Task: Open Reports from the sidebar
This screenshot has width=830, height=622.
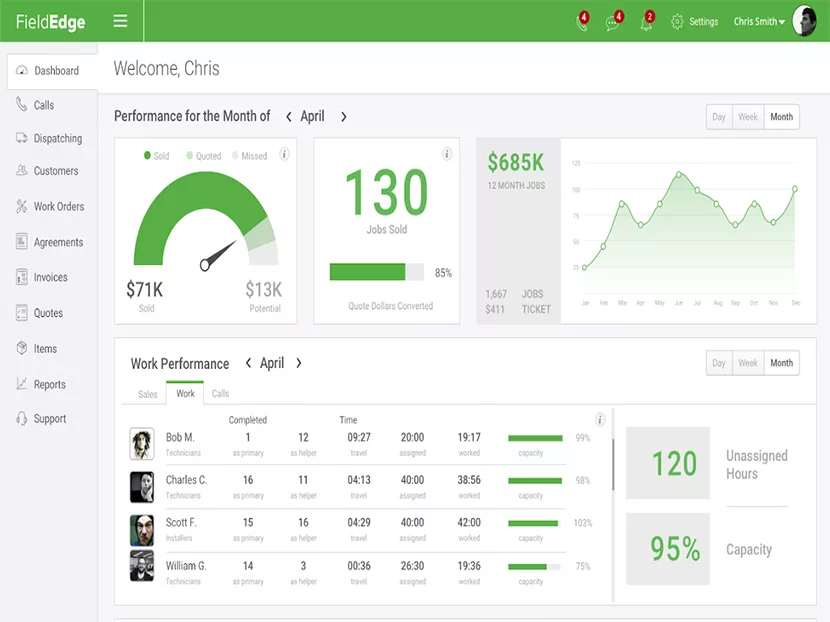Action: click(49, 385)
